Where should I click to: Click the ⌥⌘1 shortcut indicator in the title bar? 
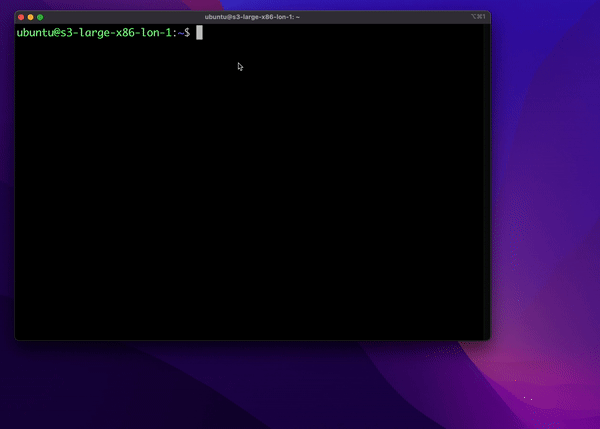478,16
